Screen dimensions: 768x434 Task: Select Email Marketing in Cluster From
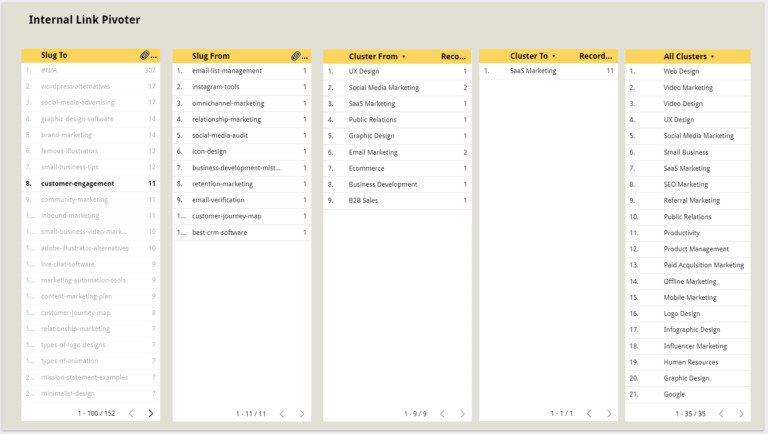[397, 152]
